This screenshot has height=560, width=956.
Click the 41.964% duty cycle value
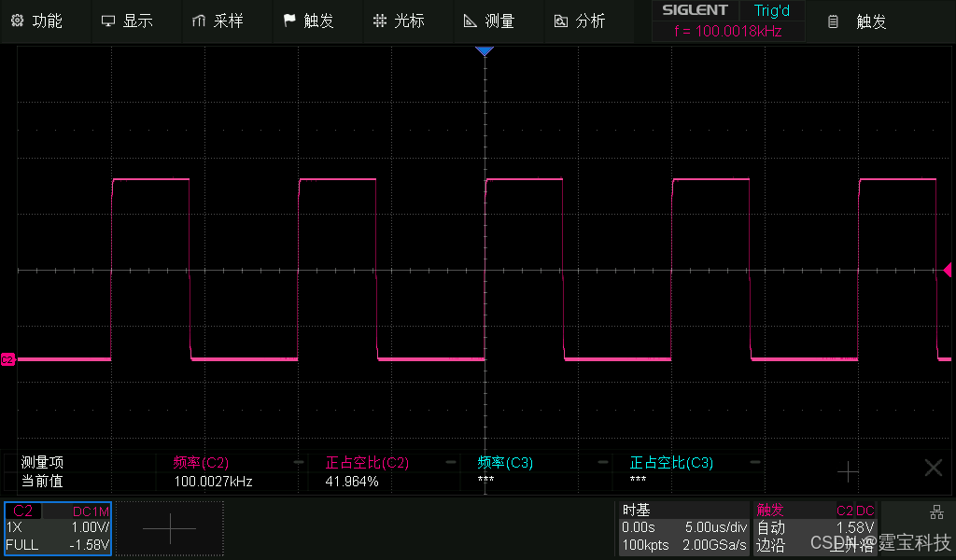[x=352, y=482]
